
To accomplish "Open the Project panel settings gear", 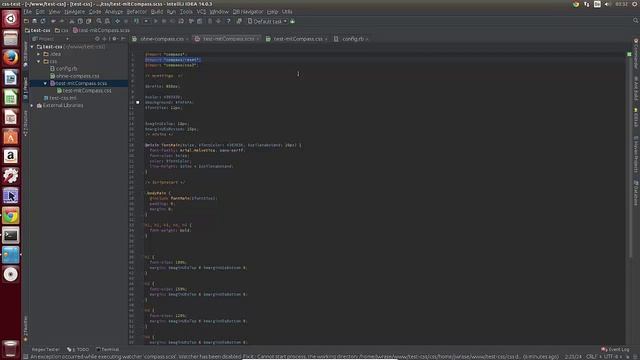I will tap(115, 39).
